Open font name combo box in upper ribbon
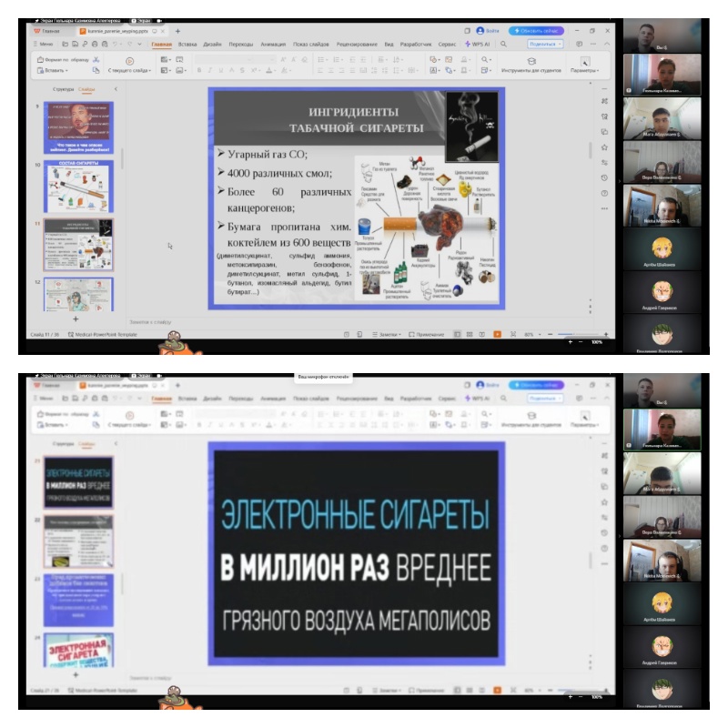Screen dimensions: 728x728 point(224,59)
